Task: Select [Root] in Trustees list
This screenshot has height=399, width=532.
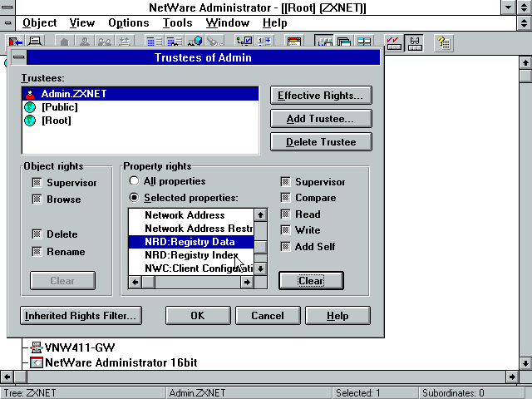Action: 140,121
